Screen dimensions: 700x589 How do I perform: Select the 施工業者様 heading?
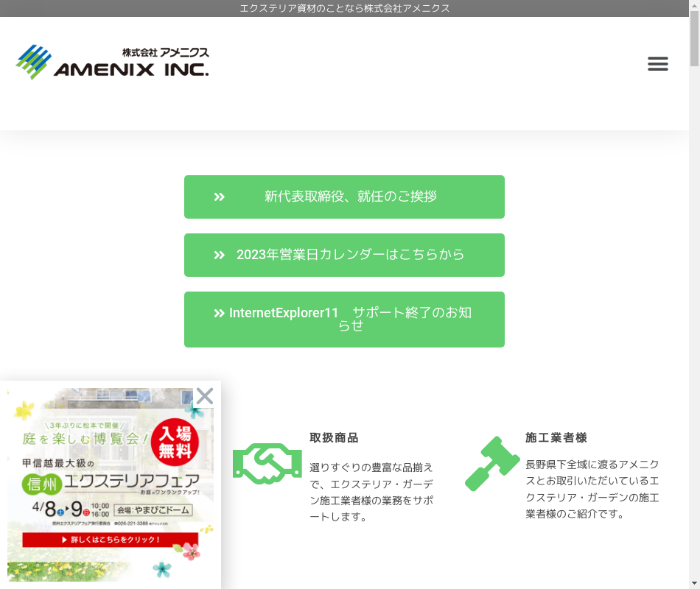(556, 437)
